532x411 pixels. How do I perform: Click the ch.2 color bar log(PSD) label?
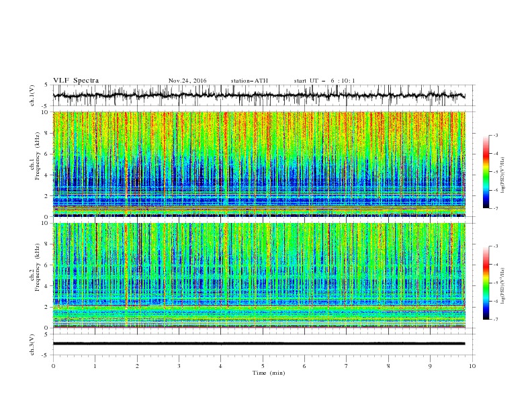[x=502, y=287]
